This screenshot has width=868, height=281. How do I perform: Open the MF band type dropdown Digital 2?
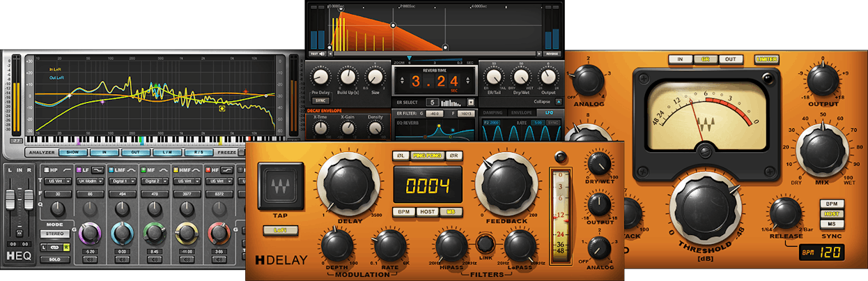[154, 181]
